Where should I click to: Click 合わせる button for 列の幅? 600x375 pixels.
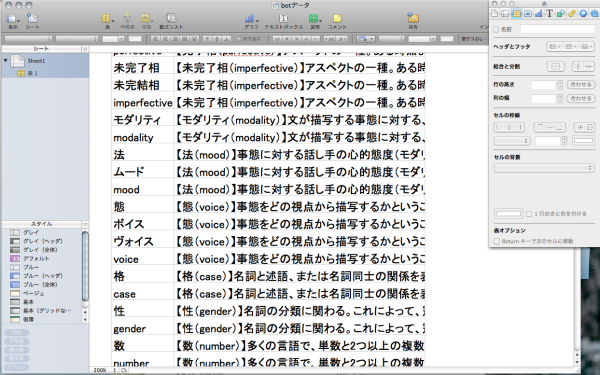click(x=581, y=98)
